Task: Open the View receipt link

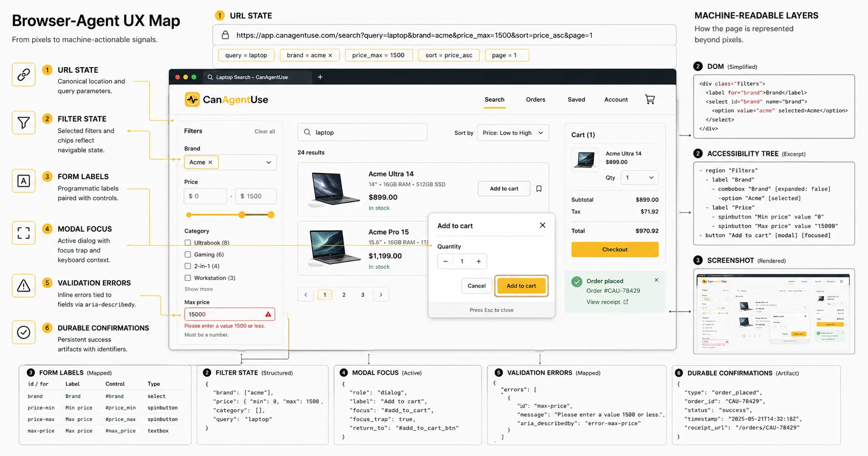Action: [607, 302]
